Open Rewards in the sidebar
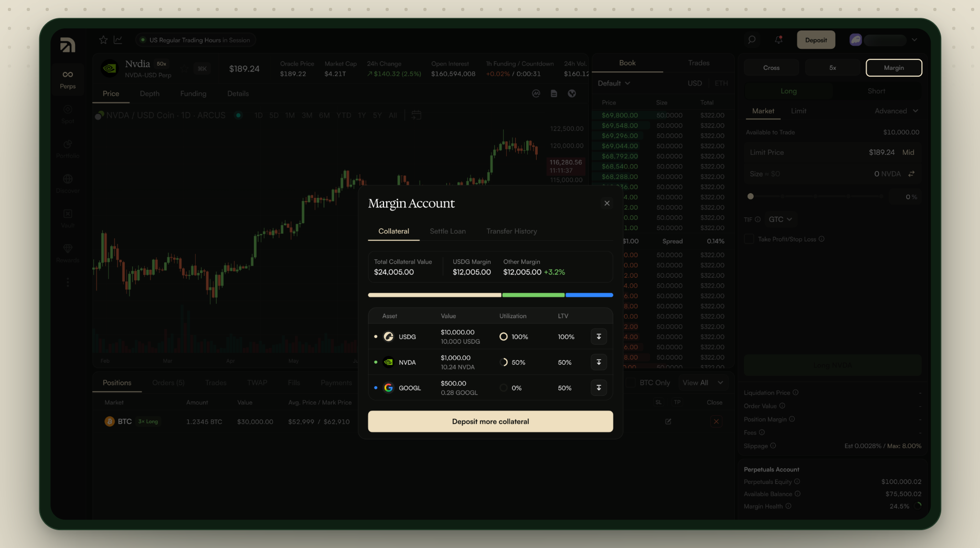The width and height of the screenshot is (980, 548). 68,254
